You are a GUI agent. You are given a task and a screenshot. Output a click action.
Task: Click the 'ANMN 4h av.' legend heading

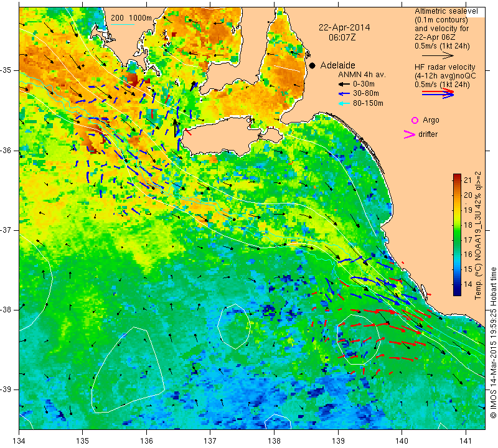point(362,75)
